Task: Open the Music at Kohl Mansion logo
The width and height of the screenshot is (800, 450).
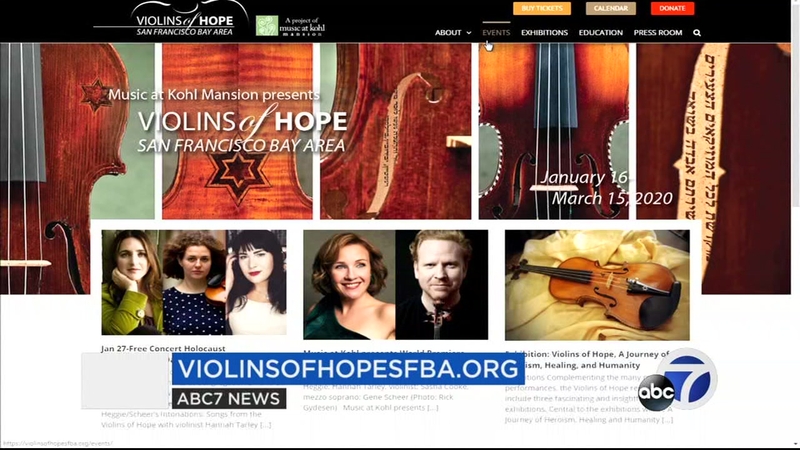Action: coord(290,26)
